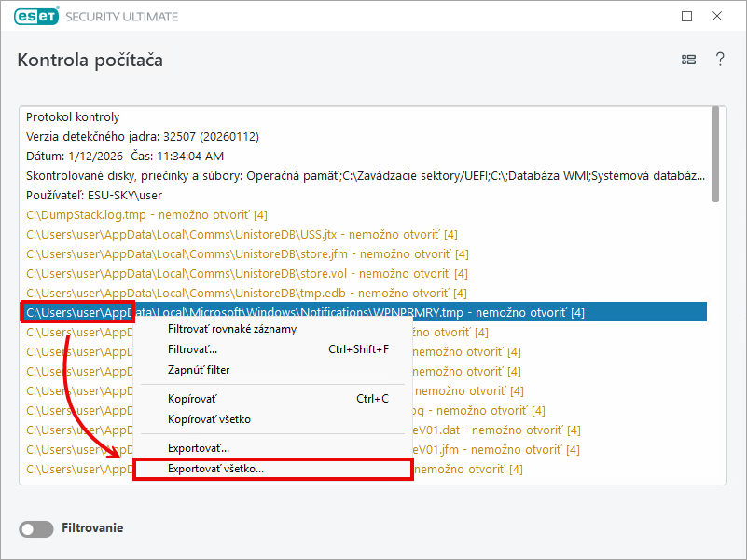
Task: Maximize the ESET window
Action: coord(687,16)
